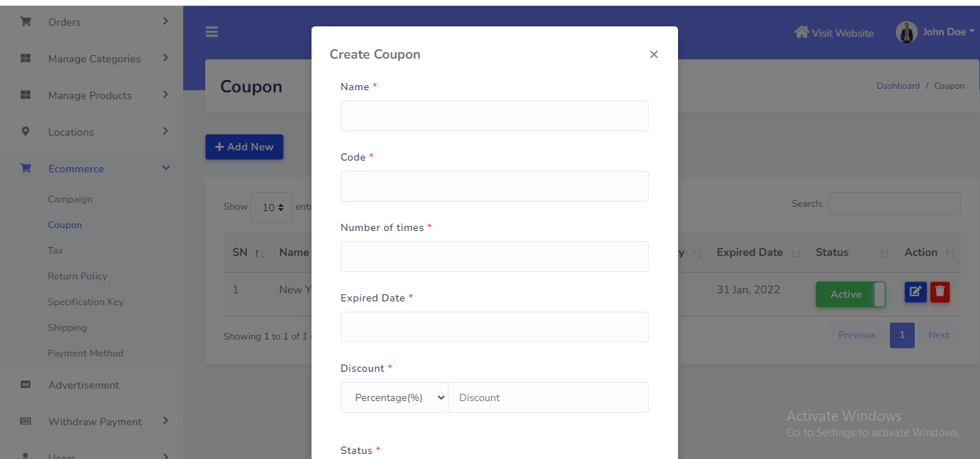This screenshot has width=980, height=459.
Task: Click the Advertisement icon in sidebar
Action: (26, 385)
